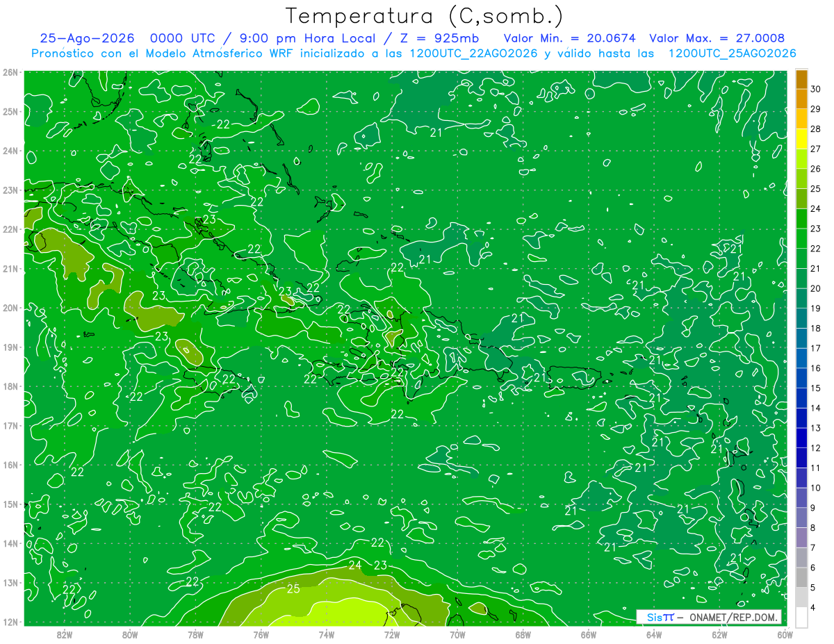Click the "82W" longitude label

(65, 634)
